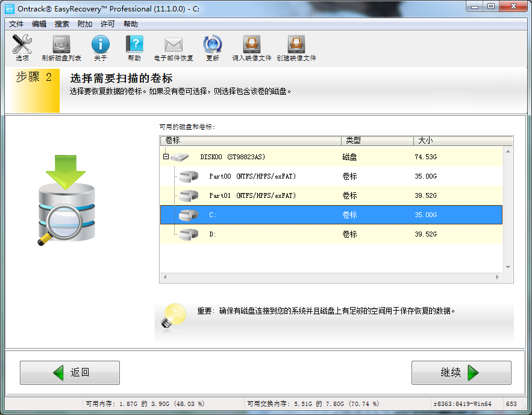This screenshot has height=415, width=532.
Task: Sort by the 大小 column header
Action: tap(463, 141)
